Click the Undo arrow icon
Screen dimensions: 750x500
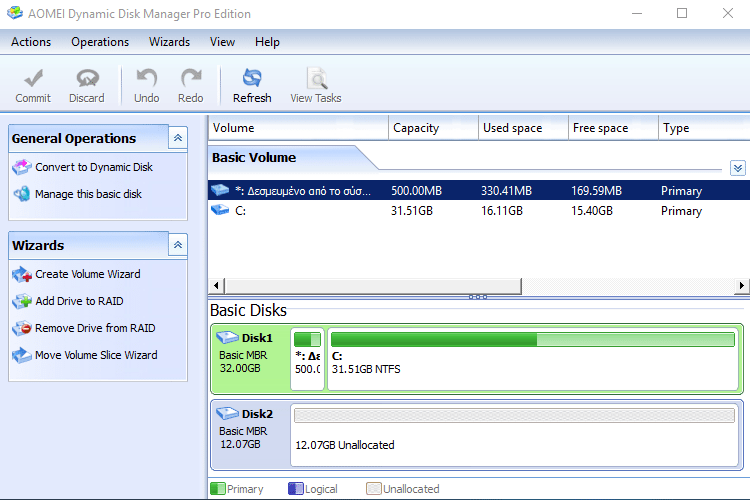146,78
